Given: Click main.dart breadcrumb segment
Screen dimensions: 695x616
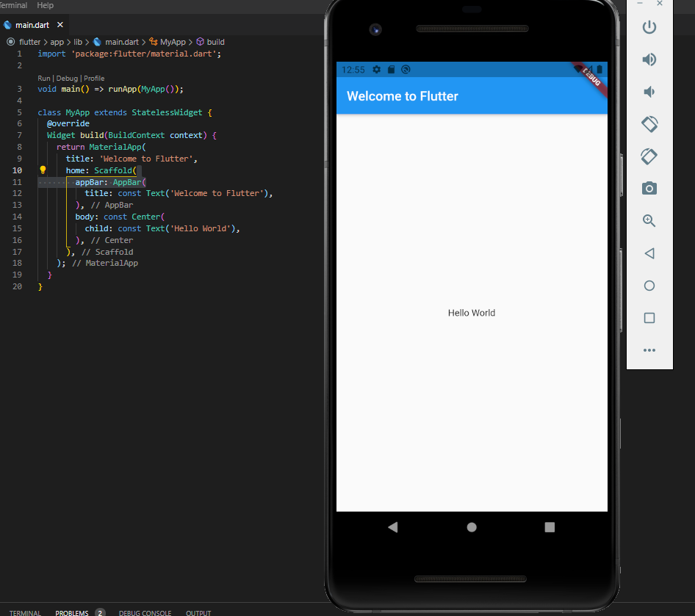Looking at the screenshot, I should click(x=121, y=42).
